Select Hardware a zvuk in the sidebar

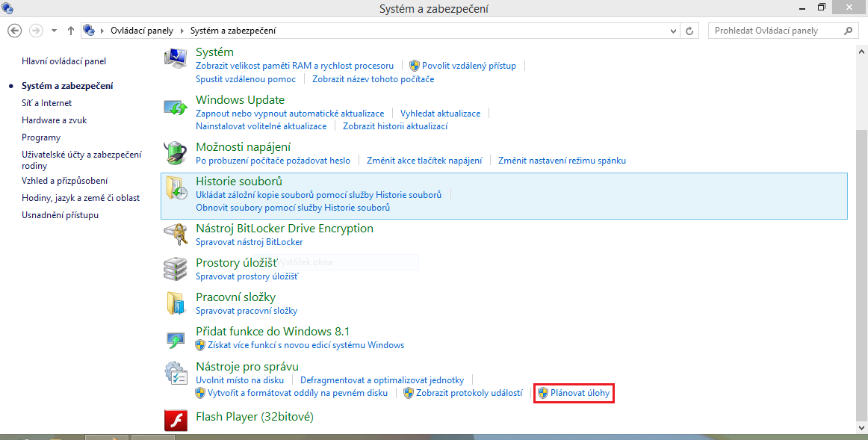point(54,120)
